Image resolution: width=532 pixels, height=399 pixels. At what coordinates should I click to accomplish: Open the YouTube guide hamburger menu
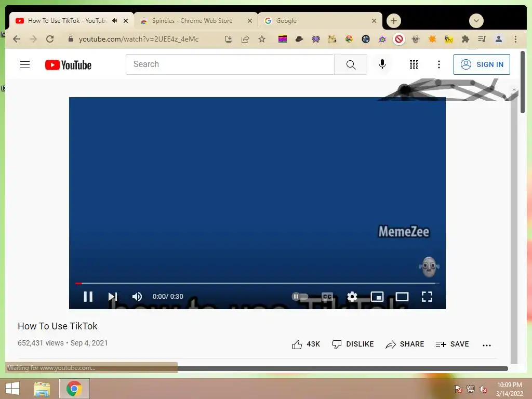[25, 64]
